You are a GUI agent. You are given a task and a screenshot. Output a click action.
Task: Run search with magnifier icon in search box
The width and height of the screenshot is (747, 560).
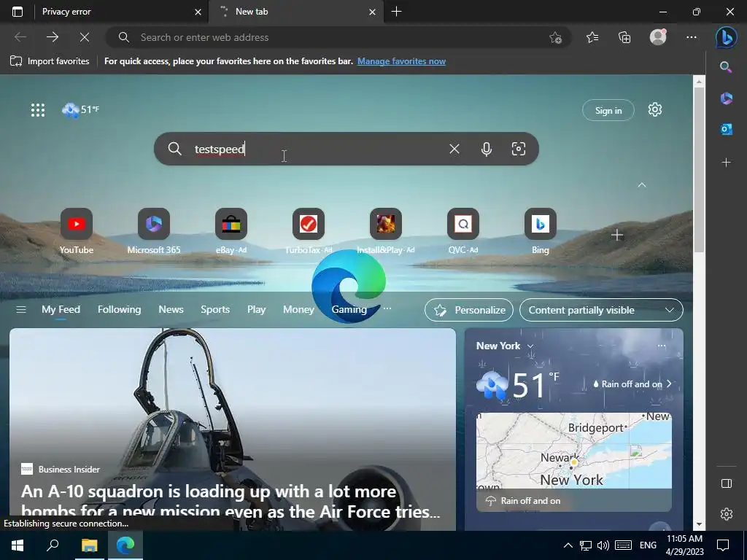point(174,149)
